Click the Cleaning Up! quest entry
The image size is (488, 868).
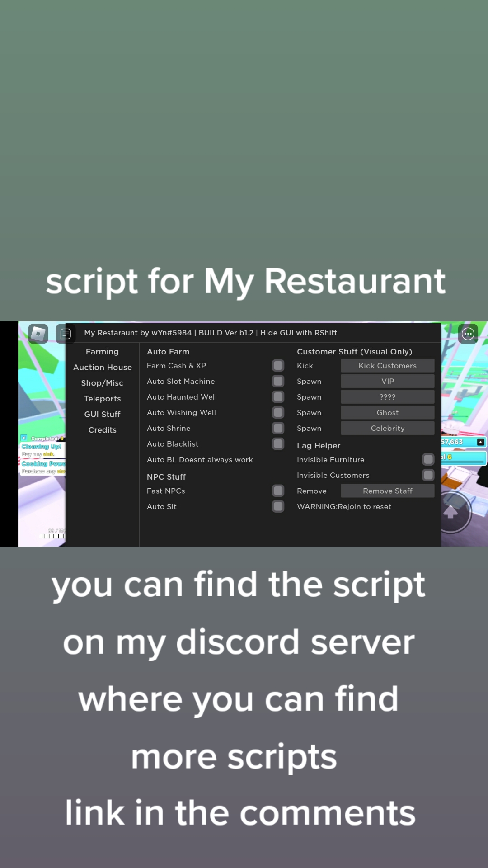coord(42,450)
